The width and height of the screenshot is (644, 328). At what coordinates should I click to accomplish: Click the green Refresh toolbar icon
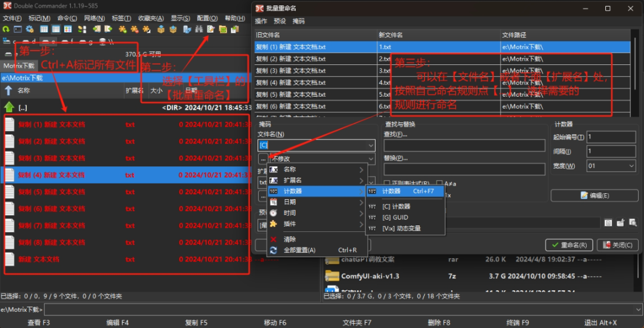click(x=6, y=29)
